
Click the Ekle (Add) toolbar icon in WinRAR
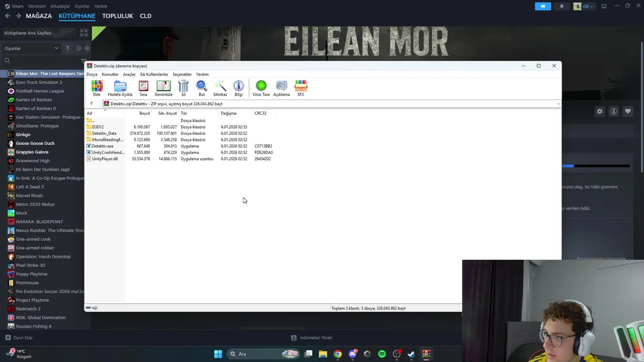pos(97,88)
